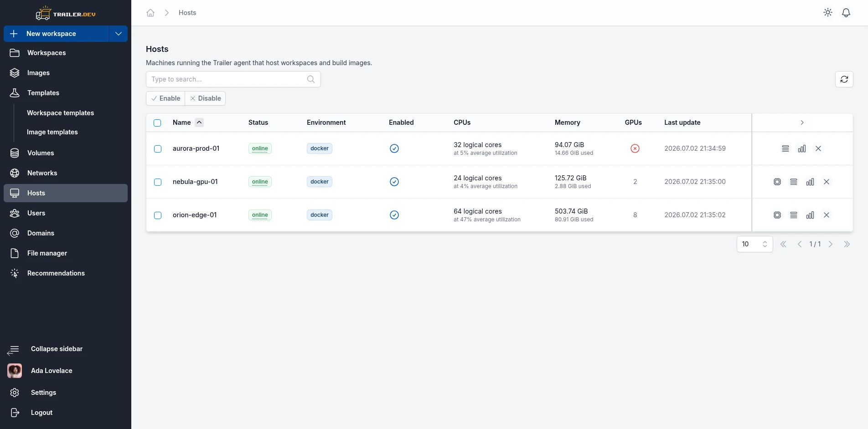Remove orion-edge-01 with the X icon
868x429 pixels.
pyautogui.click(x=827, y=215)
